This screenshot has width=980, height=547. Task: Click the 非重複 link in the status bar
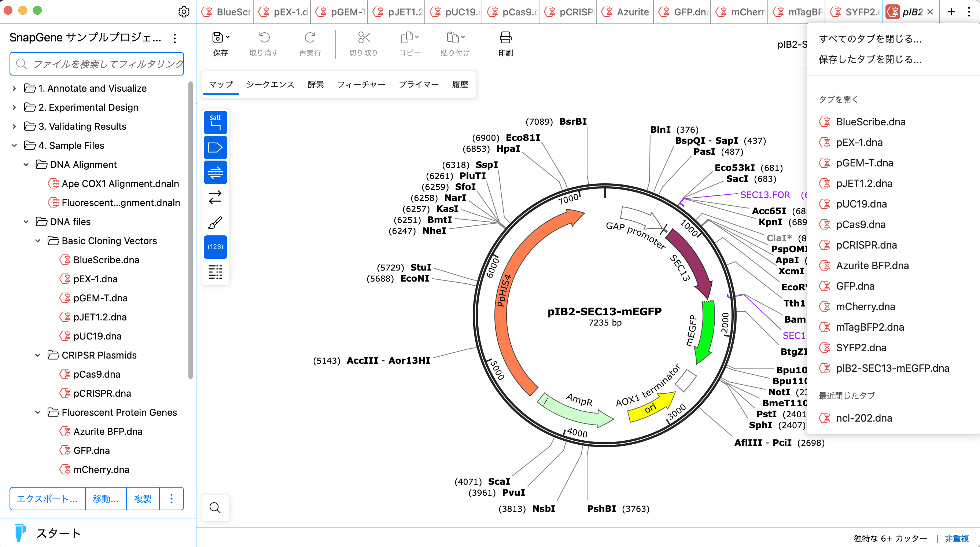(957, 538)
